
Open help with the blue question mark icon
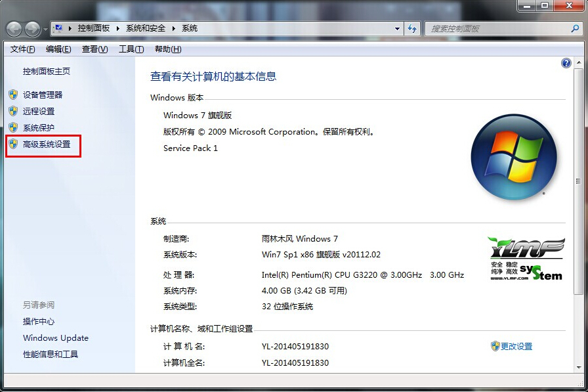point(566,63)
